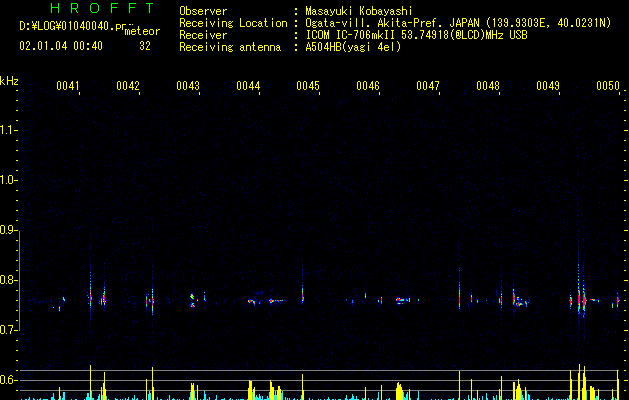The height and width of the screenshot is (400, 629).
Task: Click time marker 0046
Action: 368,86
